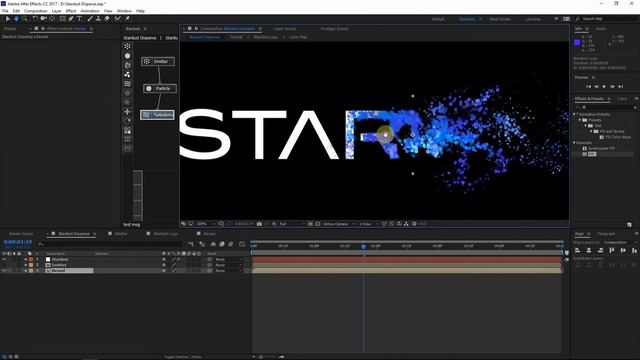Click the Particle node icon in Stardust sidebar
The image size is (640, 360).
coord(127,56)
